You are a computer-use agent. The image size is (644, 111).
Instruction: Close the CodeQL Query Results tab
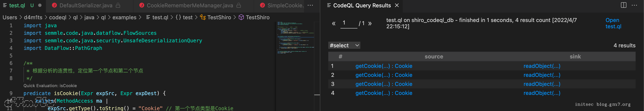point(397,5)
